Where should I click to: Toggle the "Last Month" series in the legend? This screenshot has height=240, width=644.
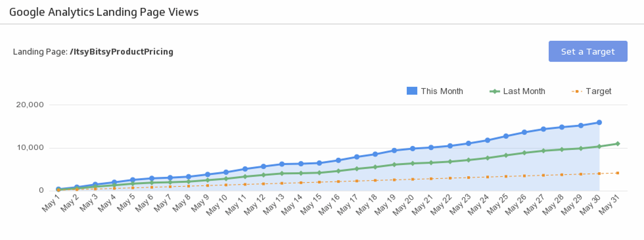tap(524, 91)
